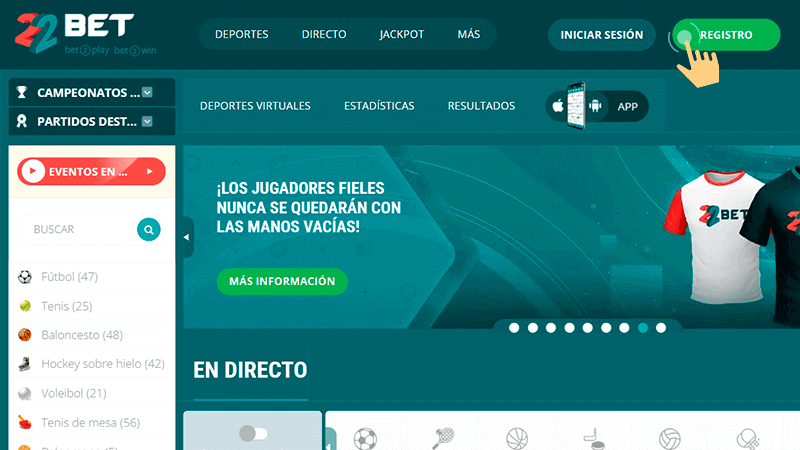Select the tennis racket icon in En Directo
This screenshot has width=800, height=450.
pyautogui.click(x=444, y=438)
